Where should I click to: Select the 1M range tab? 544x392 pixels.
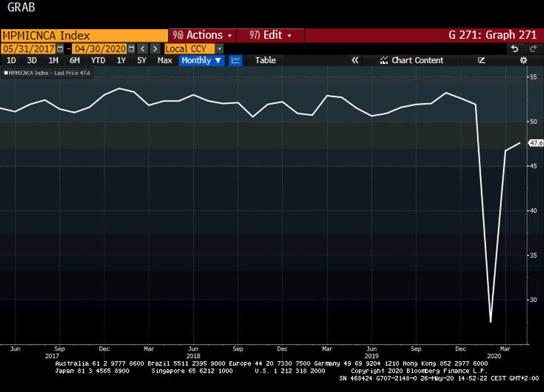(x=53, y=60)
